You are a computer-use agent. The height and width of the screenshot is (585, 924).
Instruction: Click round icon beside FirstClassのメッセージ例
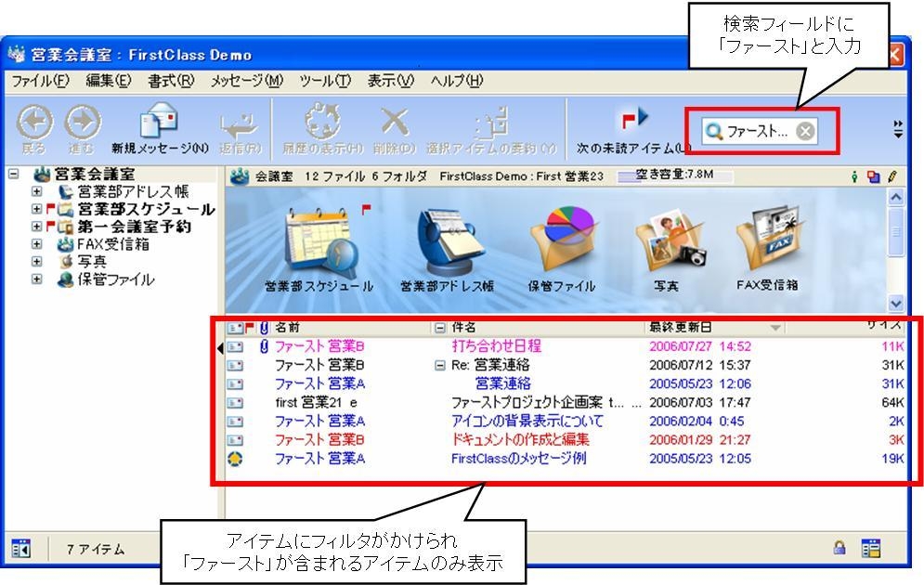pyautogui.click(x=235, y=459)
